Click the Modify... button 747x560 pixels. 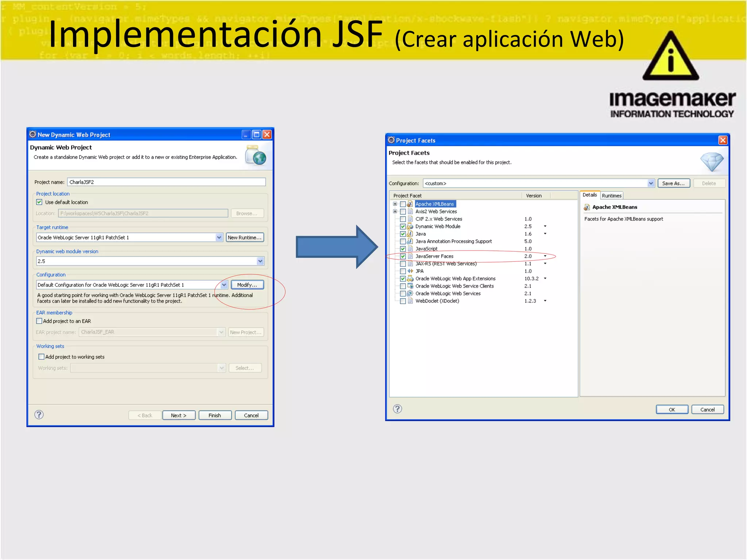(x=247, y=285)
